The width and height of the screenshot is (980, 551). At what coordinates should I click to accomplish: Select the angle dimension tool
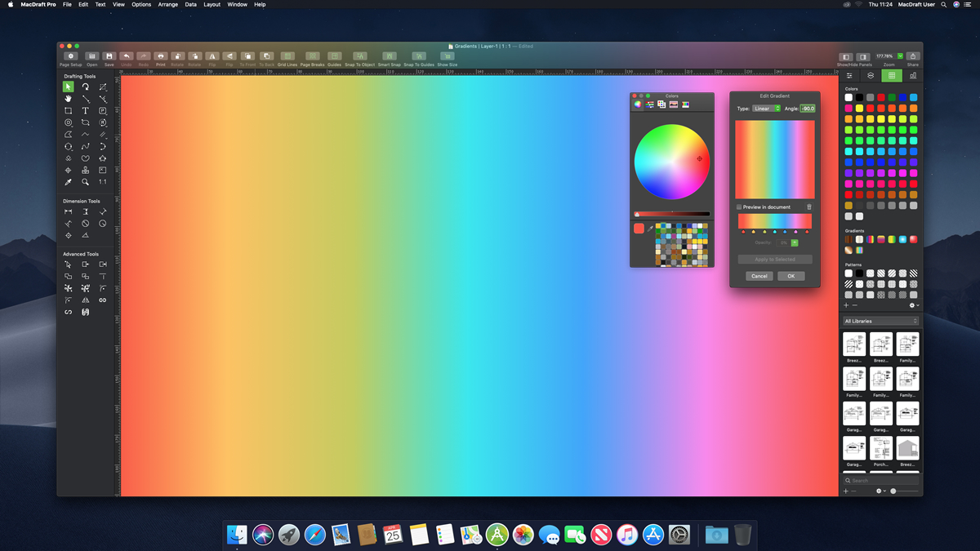[86, 235]
